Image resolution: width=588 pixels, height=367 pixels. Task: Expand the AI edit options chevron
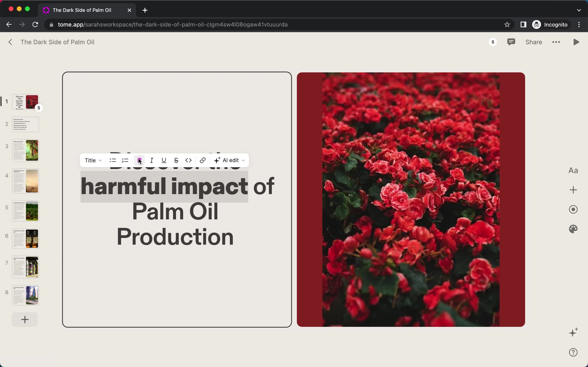243,160
